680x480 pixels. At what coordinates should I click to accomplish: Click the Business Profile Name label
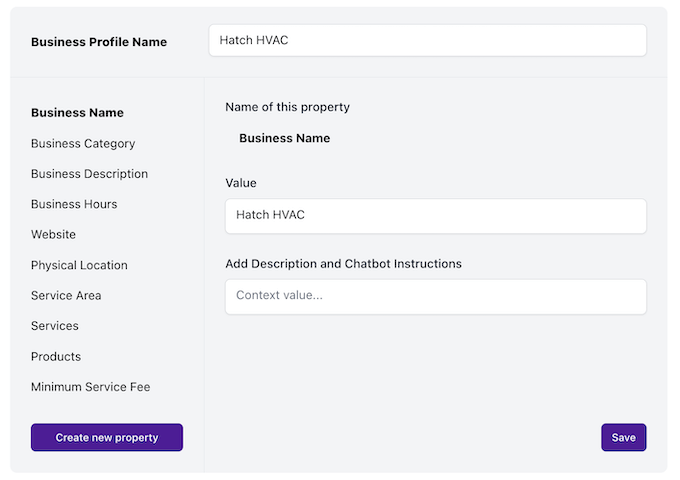click(99, 42)
